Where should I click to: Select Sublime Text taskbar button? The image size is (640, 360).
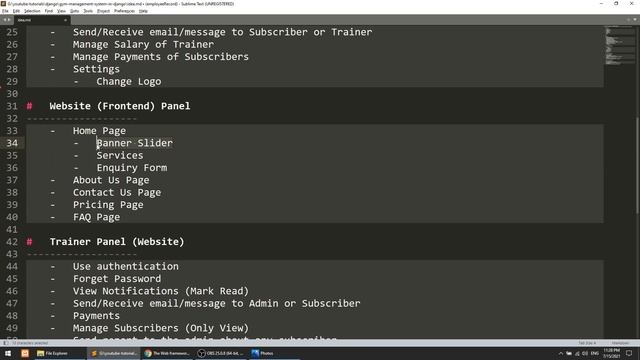point(113,353)
